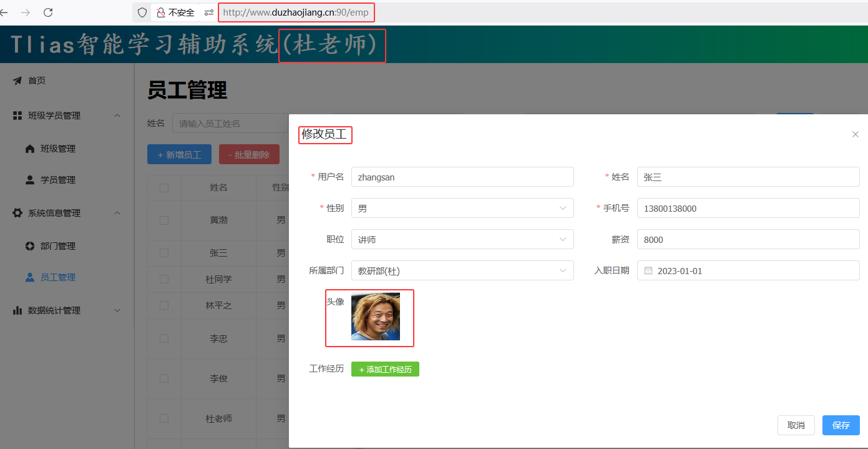Tick the checkbox for employee 黄渤
Viewport: 868px width, 449px height.
164,220
